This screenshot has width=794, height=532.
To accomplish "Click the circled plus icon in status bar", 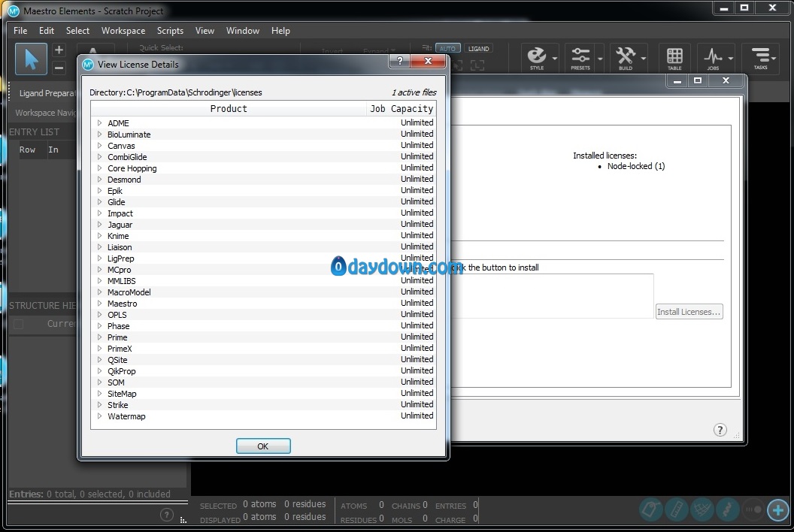I will pyautogui.click(x=778, y=509).
